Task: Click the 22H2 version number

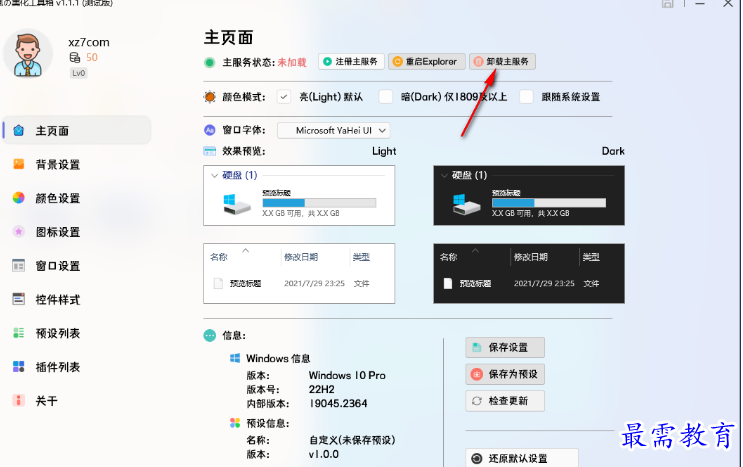Action: 322,389
